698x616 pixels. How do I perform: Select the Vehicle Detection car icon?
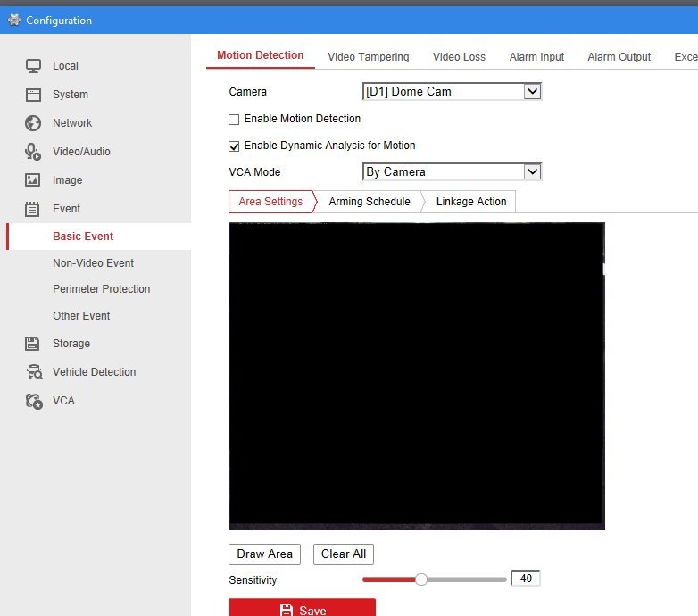click(33, 371)
